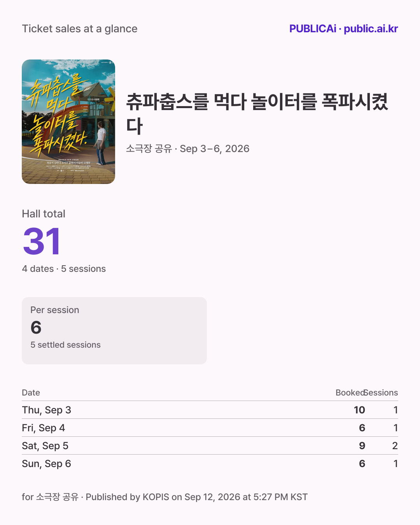Select the Sun, Sep 6 row
This screenshot has height=525, width=420.
click(210, 464)
